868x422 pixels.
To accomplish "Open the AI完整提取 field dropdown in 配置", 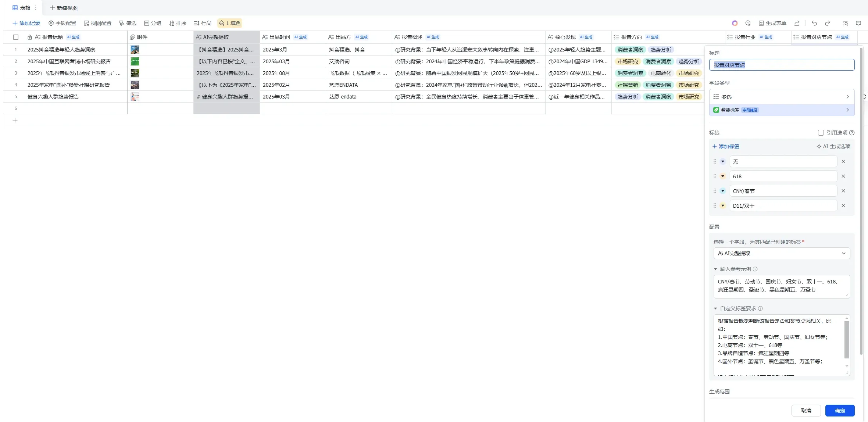I will tap(781, 253).
